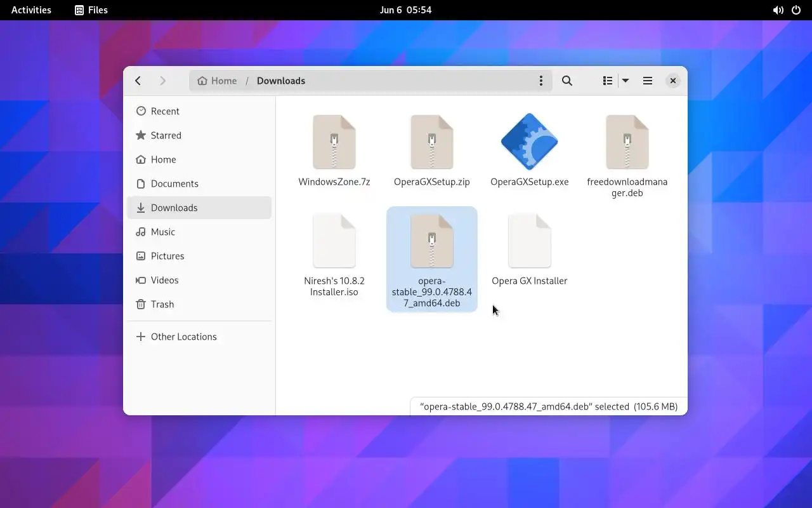Select Niresh's 10.8.2 Installer.iso file icon

[x=334, y=241]
